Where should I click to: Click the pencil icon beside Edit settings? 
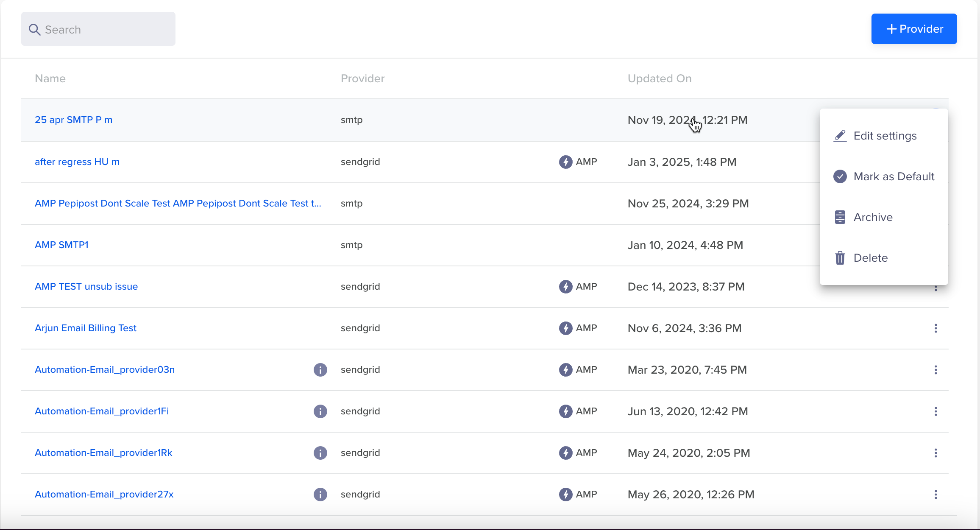click(x=840, y=136)
